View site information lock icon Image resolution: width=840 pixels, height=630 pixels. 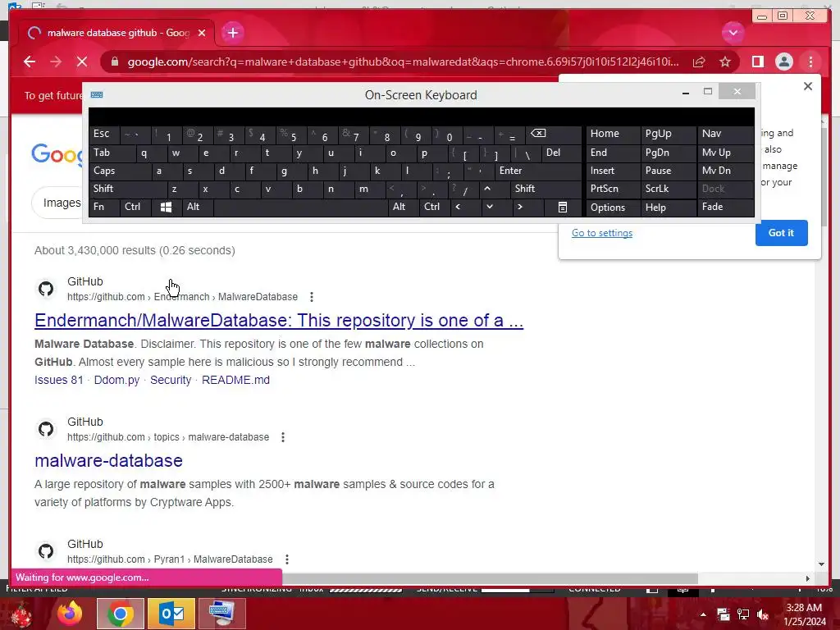coord(114,62)
